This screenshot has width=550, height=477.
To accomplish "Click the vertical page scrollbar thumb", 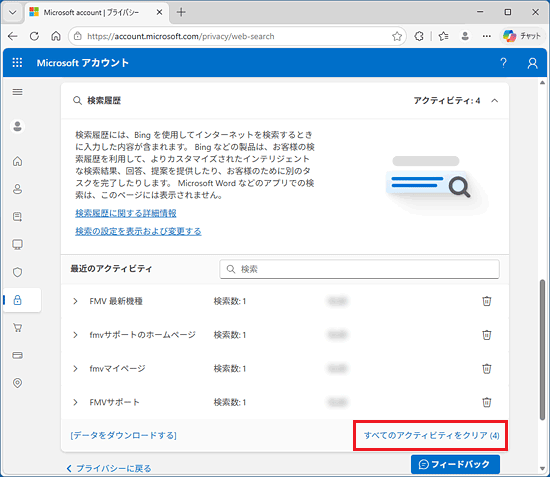I will (542, 349).
